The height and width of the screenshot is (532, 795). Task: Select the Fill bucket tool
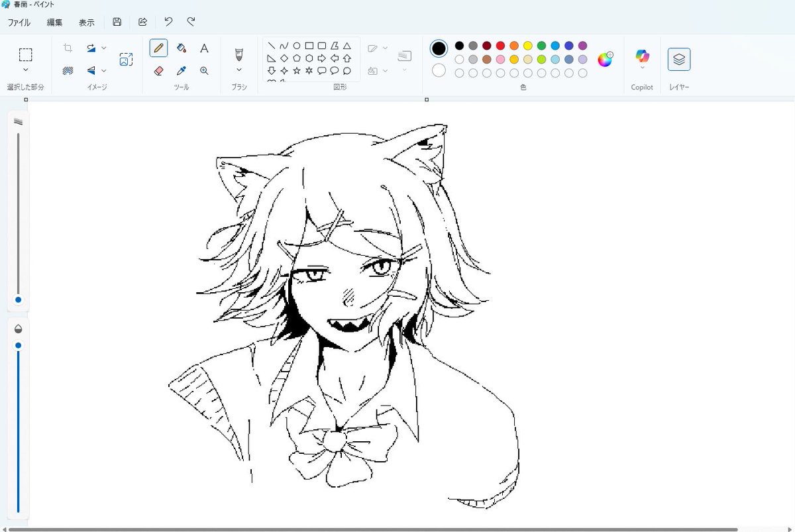tap(182, 48)
